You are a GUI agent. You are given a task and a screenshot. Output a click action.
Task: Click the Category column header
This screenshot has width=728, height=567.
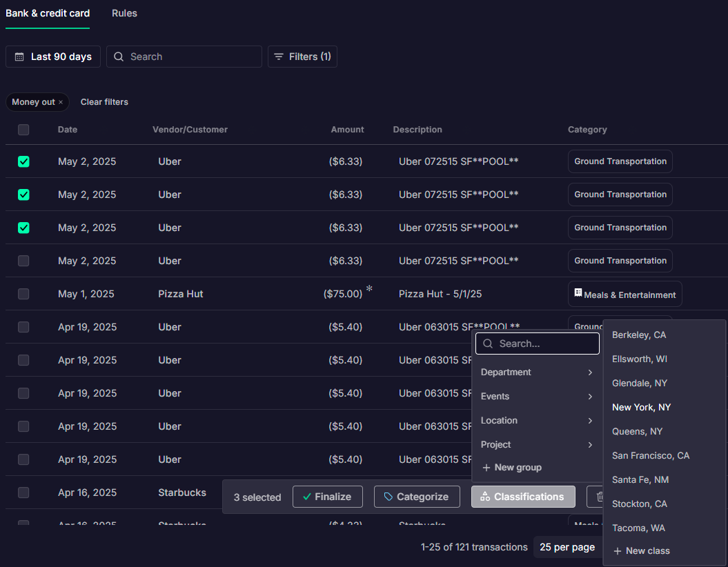click(x=587, y=130)
